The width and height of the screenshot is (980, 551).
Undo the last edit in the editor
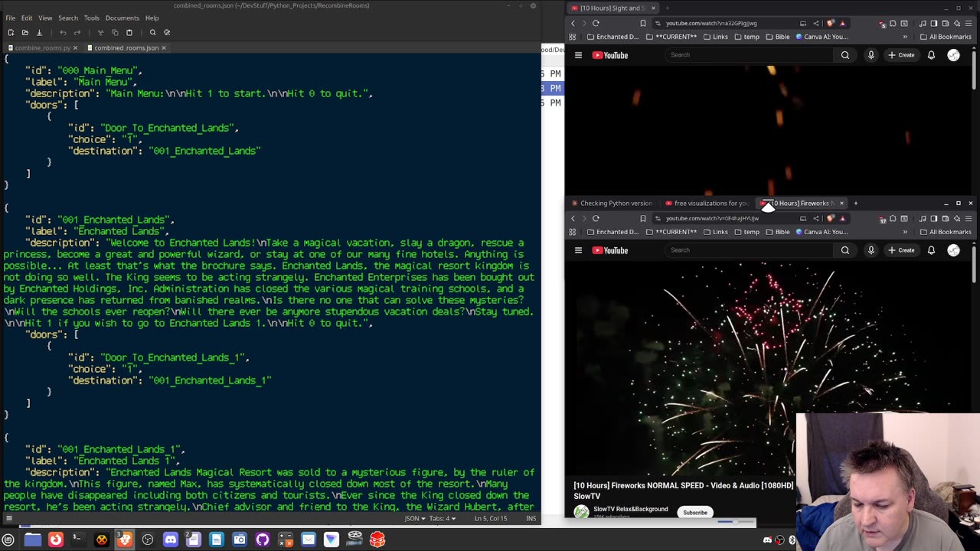point(63,32)
